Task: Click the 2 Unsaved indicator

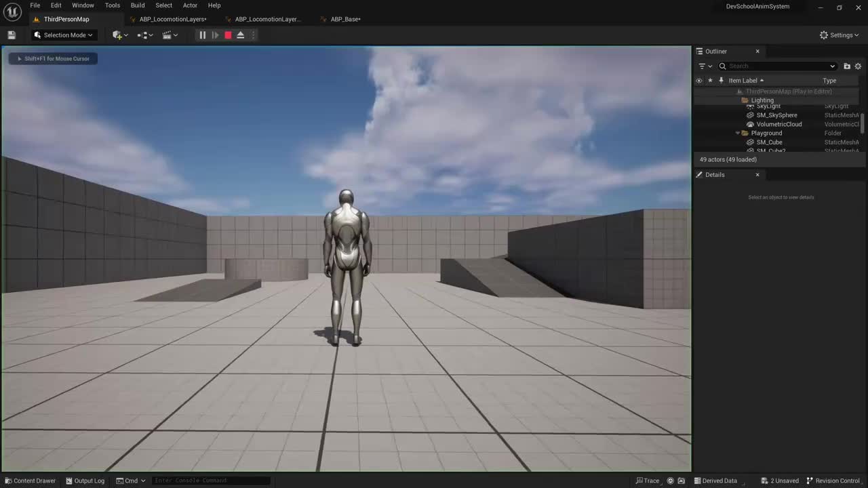Action: 780,481
